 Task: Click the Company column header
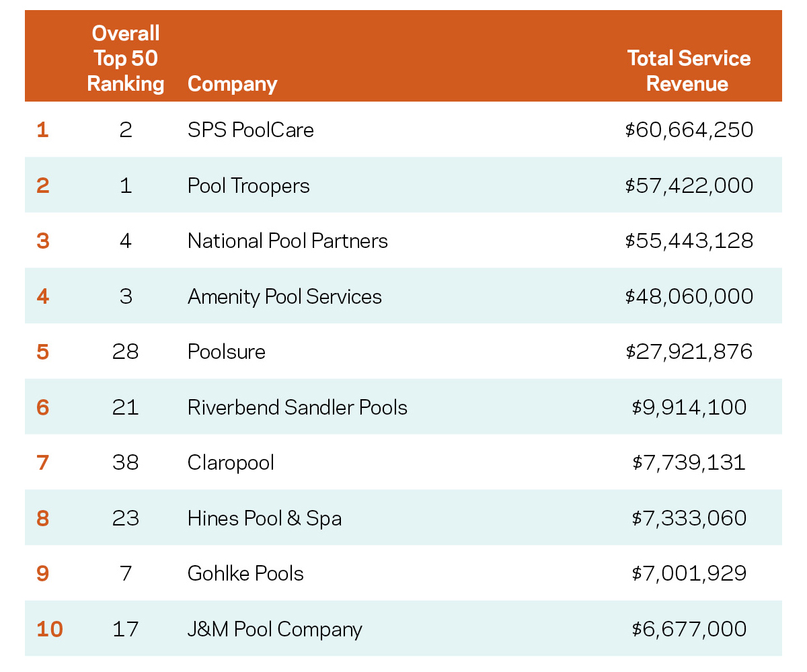tap(232, 84)
